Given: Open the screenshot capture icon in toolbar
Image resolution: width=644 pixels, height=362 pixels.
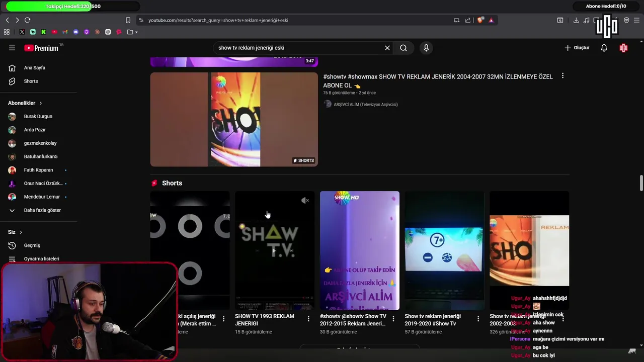Looking at the screenshot, I should point(560,20).
